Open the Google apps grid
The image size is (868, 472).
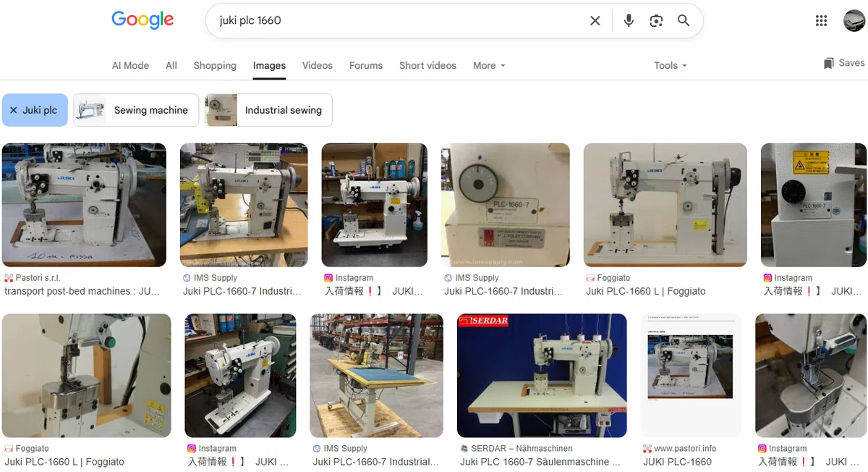821,20
